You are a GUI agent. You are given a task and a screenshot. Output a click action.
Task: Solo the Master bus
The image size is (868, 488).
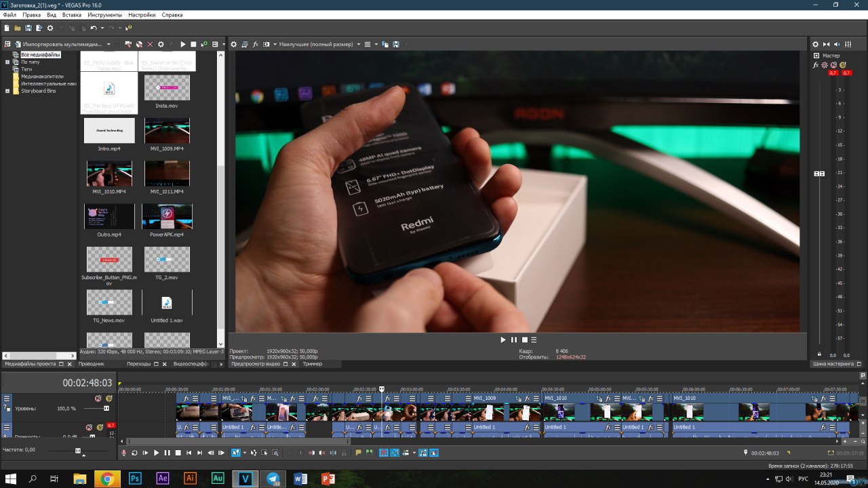[x=843, y=65]
